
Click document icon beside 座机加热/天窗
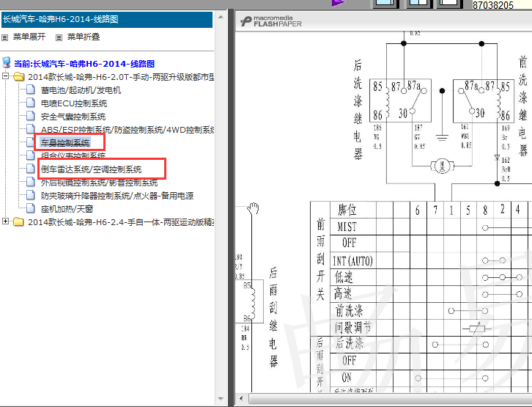[31, 208]
